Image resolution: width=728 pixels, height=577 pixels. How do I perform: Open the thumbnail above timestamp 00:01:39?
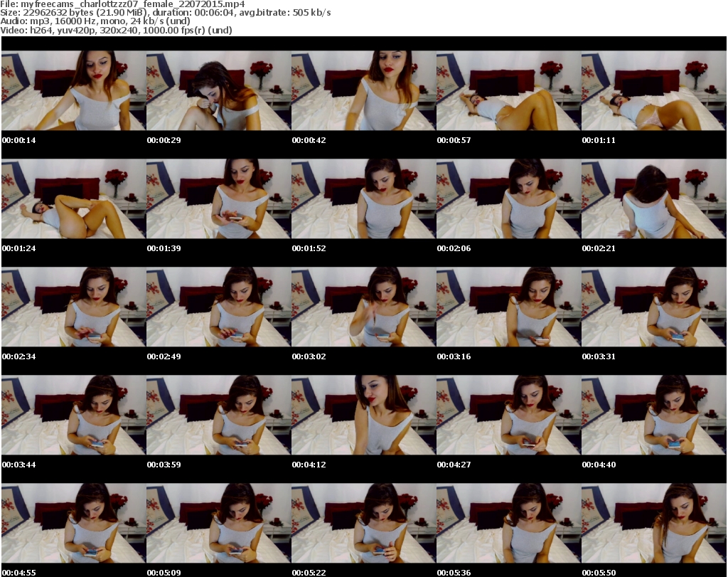coord(218,198)
